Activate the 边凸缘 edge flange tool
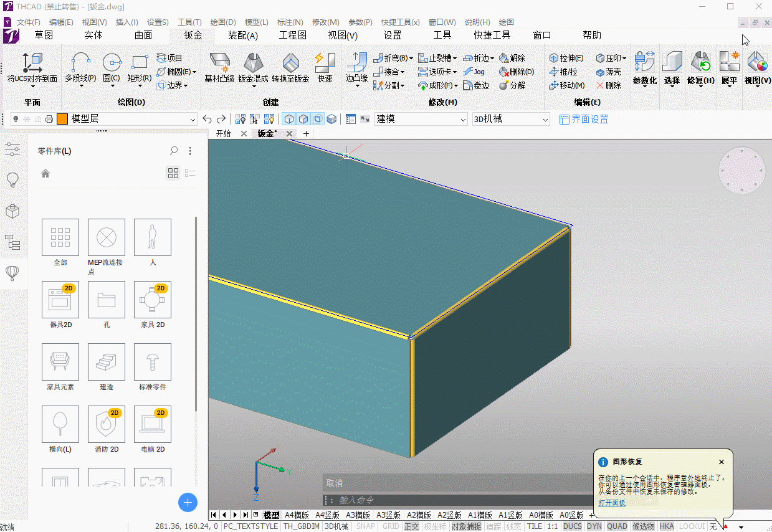 (x=357, y=69)
